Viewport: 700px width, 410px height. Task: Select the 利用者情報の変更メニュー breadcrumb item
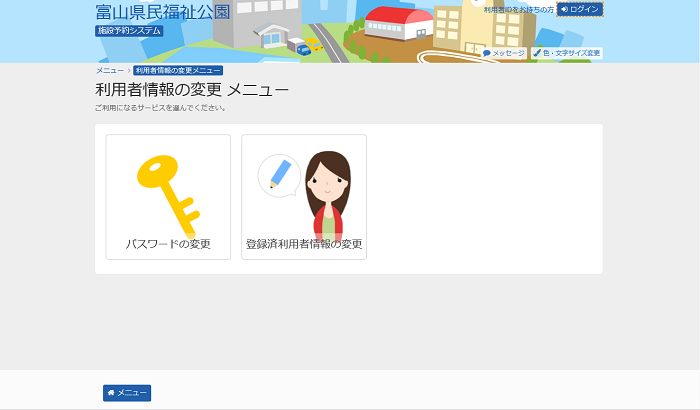178,71
